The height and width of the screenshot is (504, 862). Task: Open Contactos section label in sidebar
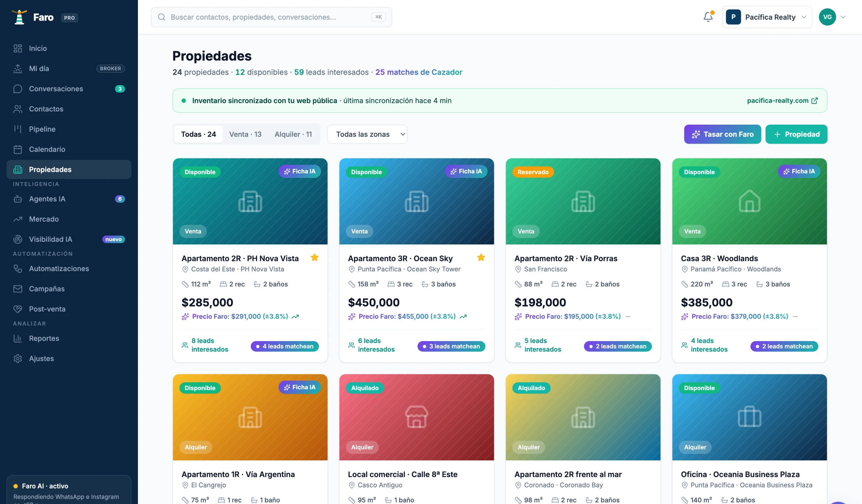point(46,109)
